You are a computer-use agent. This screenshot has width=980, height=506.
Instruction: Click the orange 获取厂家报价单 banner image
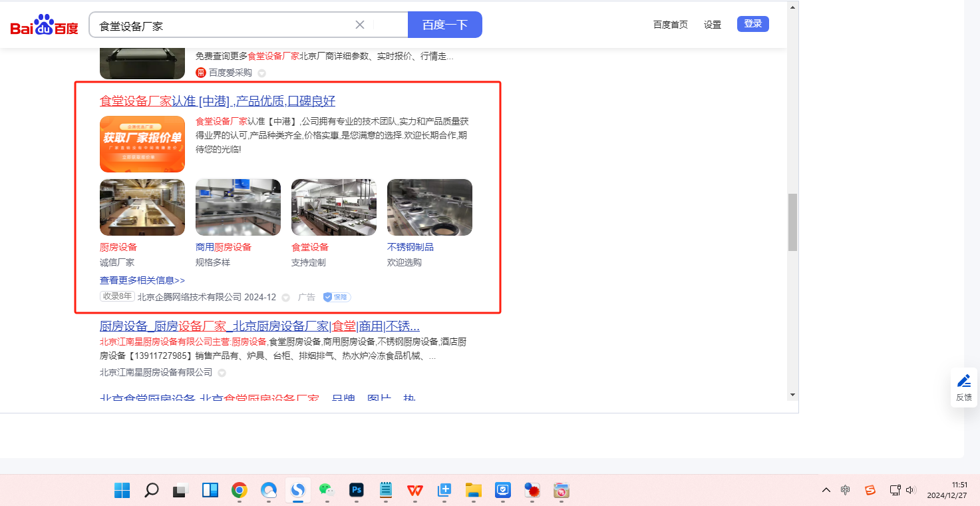[142, 144]
